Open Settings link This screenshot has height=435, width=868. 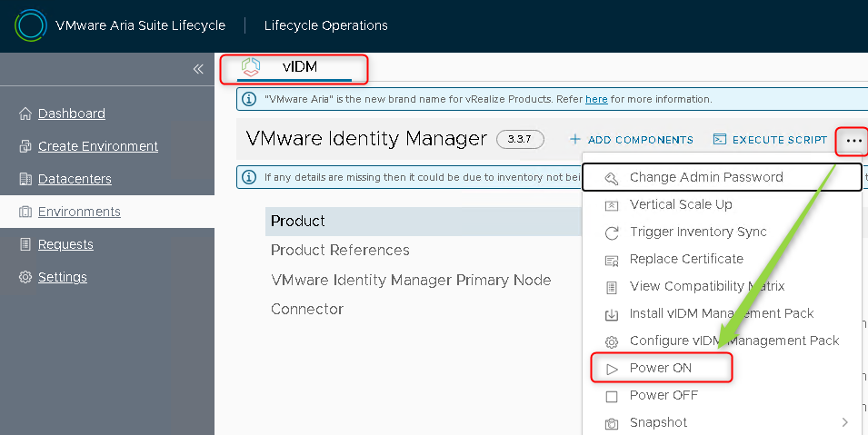[x=63, y=277]
